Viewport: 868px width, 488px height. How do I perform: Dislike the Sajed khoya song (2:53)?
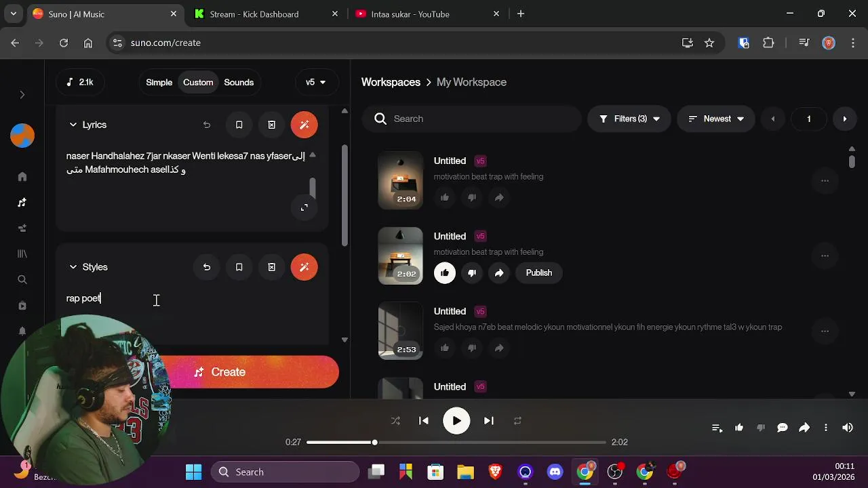click(x=472, y=348)
